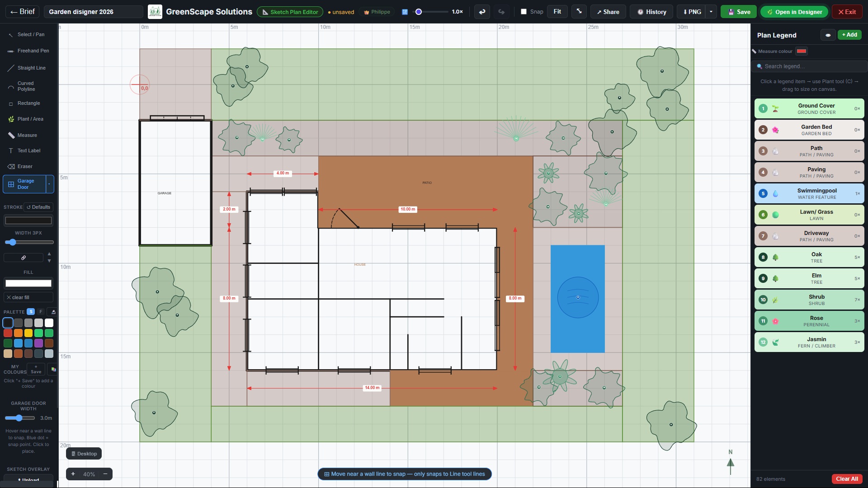Fit the plan to view
The width and height of the screenshot is (868, 488).
[x=557, y=12]
